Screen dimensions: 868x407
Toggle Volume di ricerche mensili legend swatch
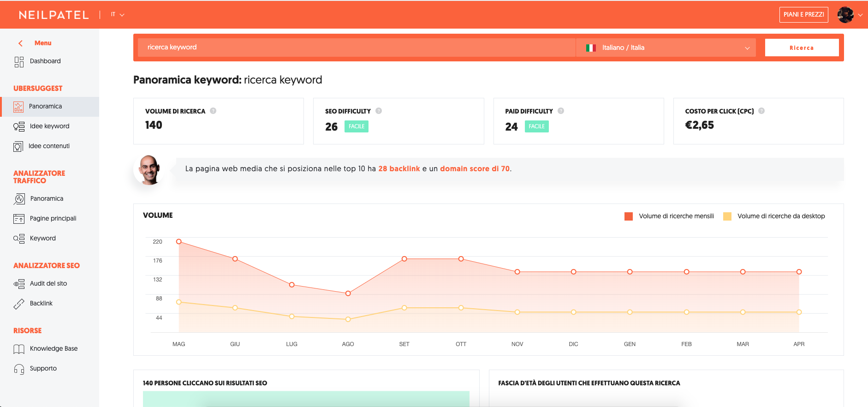pyautogui.click(x=629, y=216)
